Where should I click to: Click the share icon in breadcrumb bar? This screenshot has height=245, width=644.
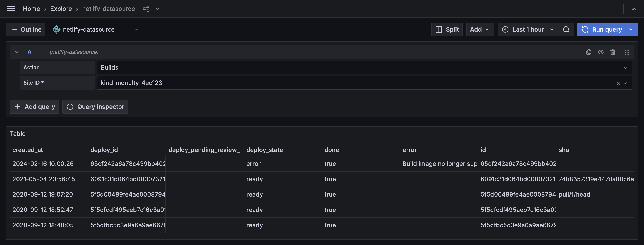[x=146, y=9]
